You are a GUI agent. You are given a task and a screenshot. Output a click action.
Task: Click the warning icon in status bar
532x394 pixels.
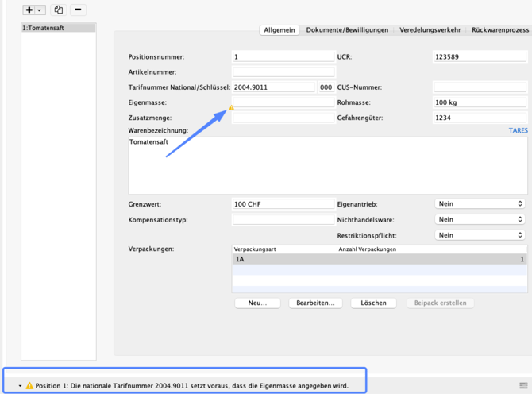tap(29, 385)
